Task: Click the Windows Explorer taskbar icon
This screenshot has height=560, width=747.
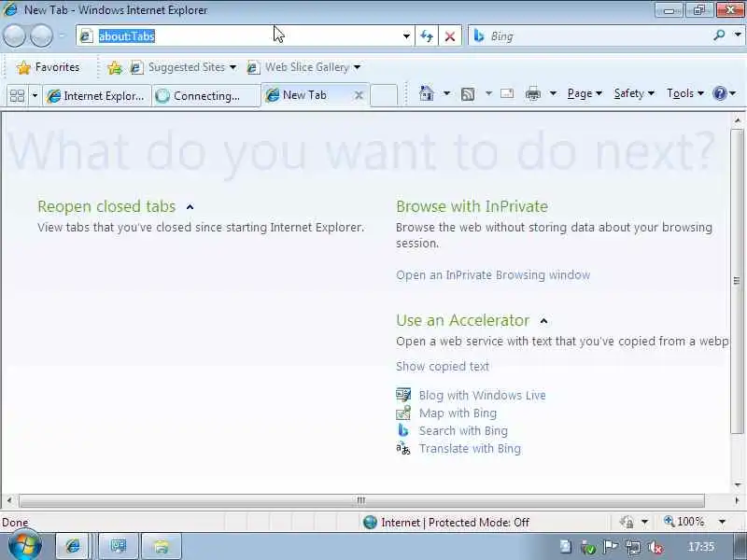Action: pos(162,546)
